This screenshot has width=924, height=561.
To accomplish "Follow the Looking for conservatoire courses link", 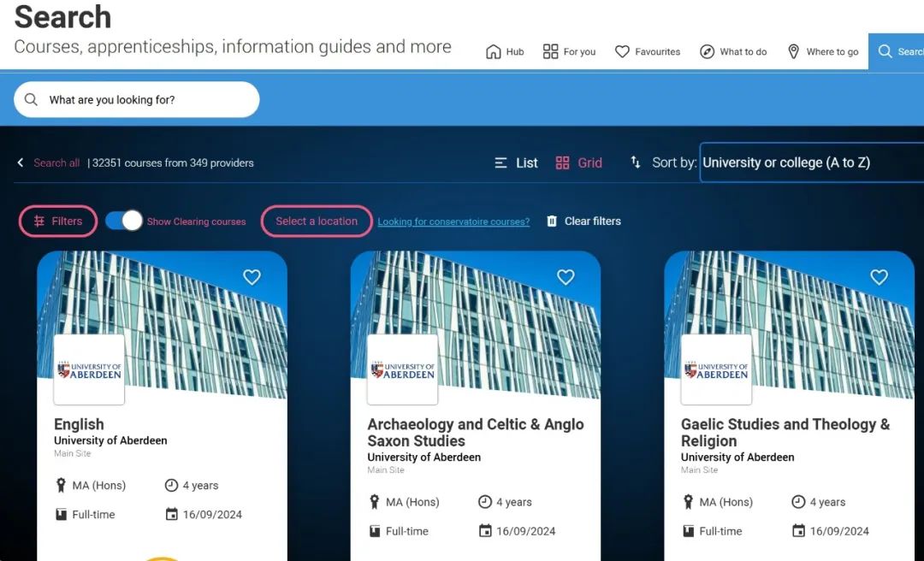I will 453,221.
